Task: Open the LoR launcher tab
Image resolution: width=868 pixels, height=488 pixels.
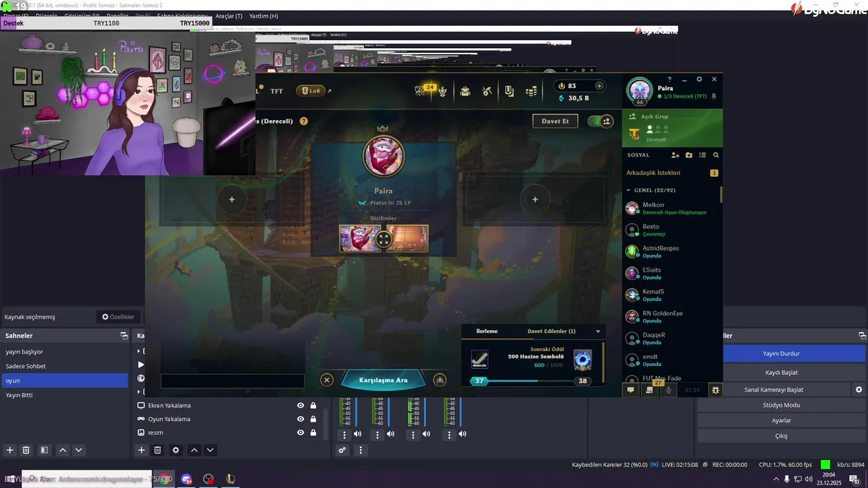Action: coord(311,91)
